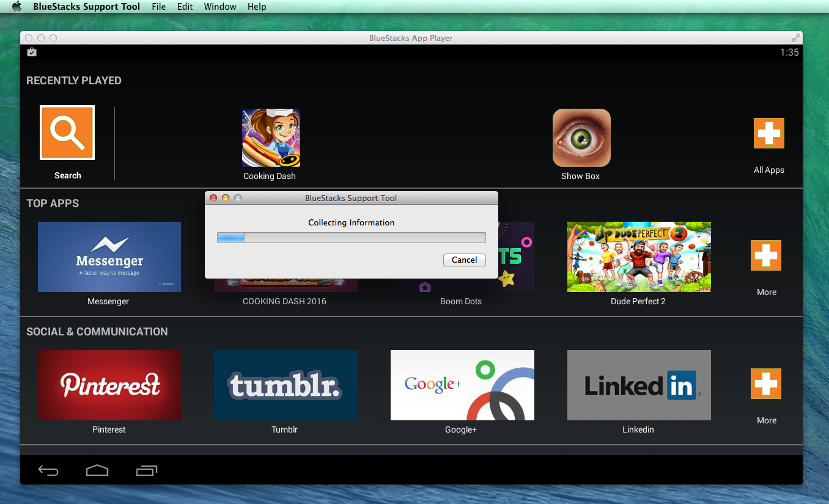This screenshot has height=504, width=829.
Task: Open the Google+ app tile
Action: pyautogui.click(x=462, y=385)
